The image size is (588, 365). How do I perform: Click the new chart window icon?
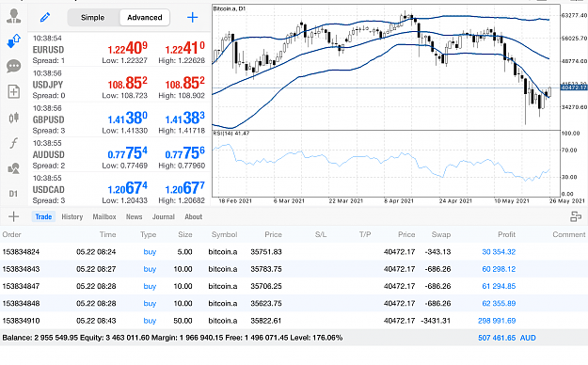[14, 91]
